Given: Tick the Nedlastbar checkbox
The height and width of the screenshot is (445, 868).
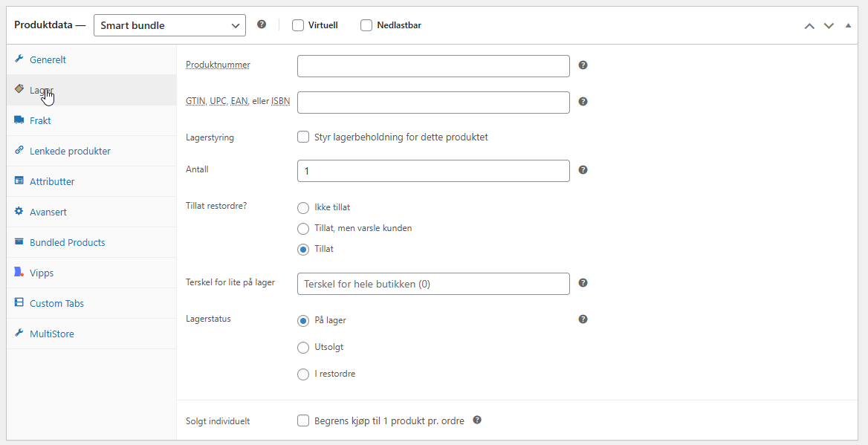Looking at the screenshot, I should (x=366, y=25).
